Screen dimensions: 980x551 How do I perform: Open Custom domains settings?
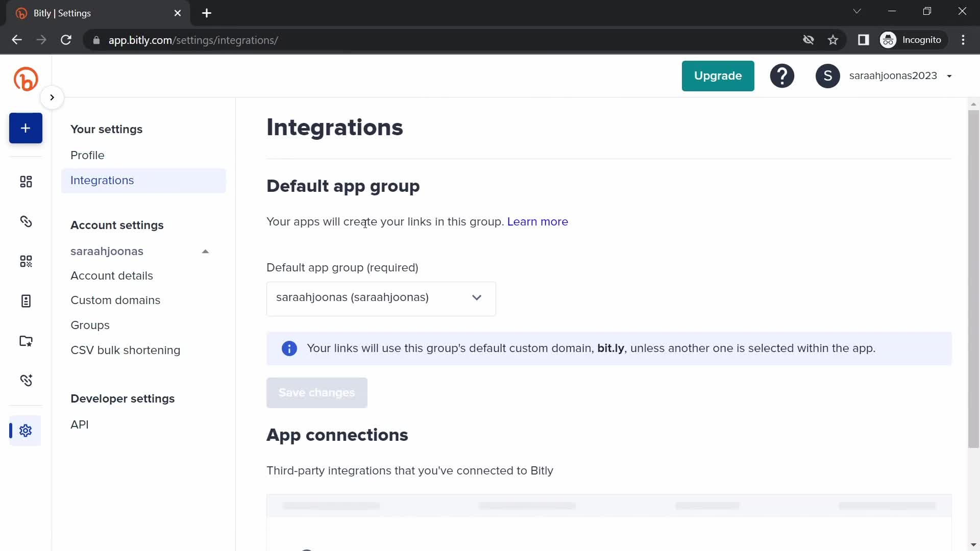[115, 300]
